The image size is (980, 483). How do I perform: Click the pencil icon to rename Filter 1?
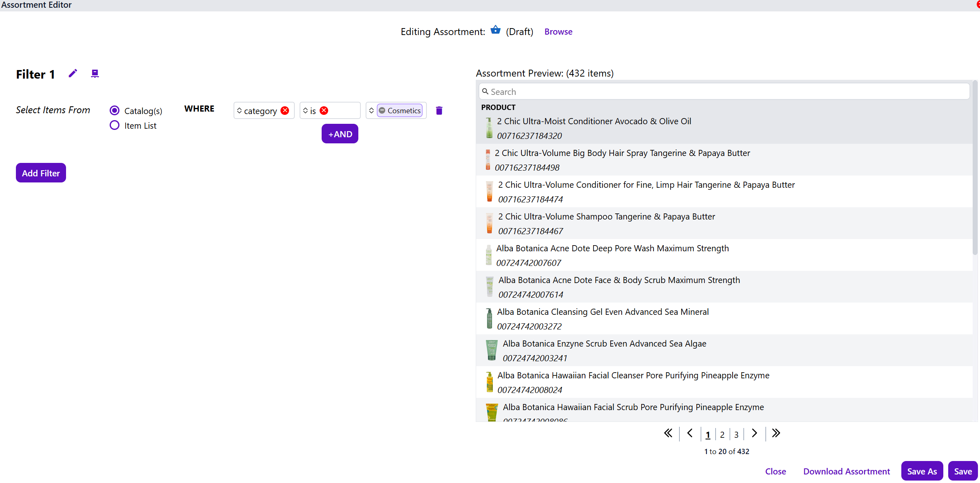coord(73,73)
